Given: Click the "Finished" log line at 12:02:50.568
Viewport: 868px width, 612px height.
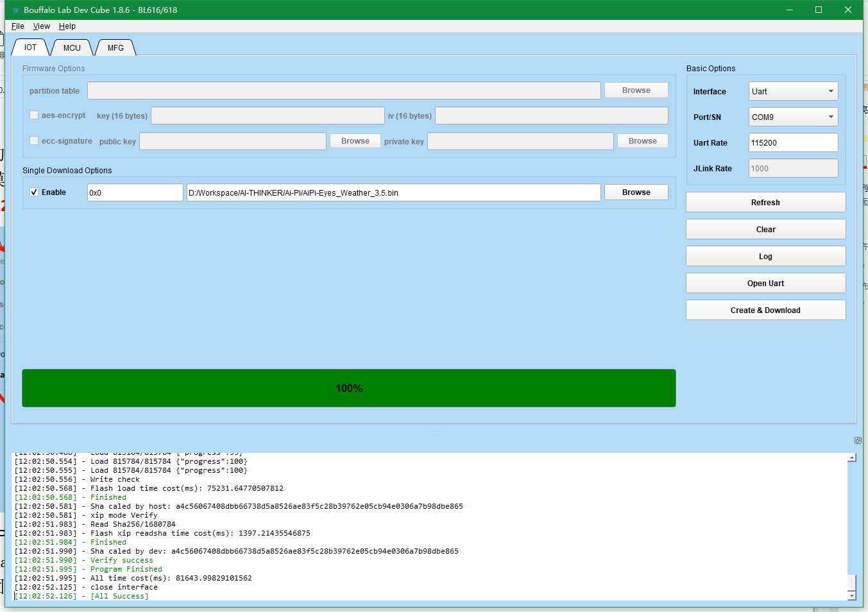Looking at the screenshot, I should click(71, 497).
